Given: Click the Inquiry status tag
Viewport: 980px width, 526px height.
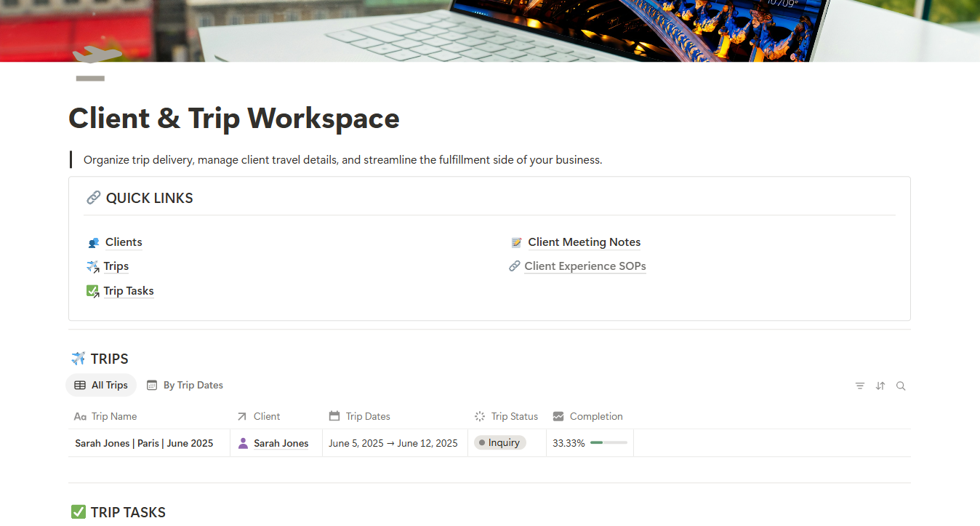Looking at the screenshot, I should pos(499,443).
